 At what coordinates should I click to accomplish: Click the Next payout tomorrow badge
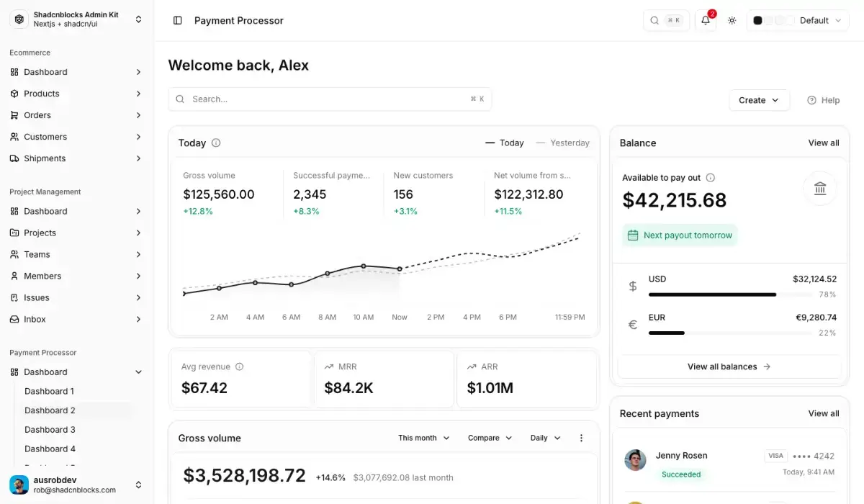680,235
